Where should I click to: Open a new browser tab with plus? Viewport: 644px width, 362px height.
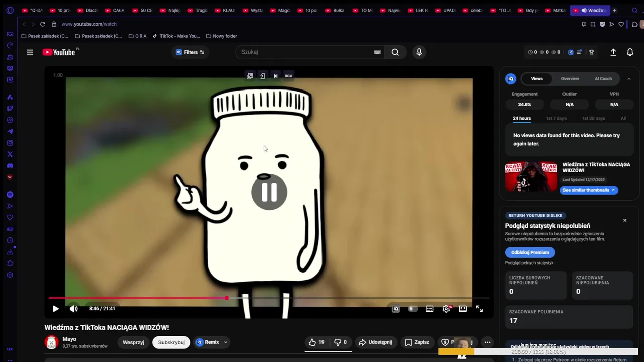coord(614,10)
